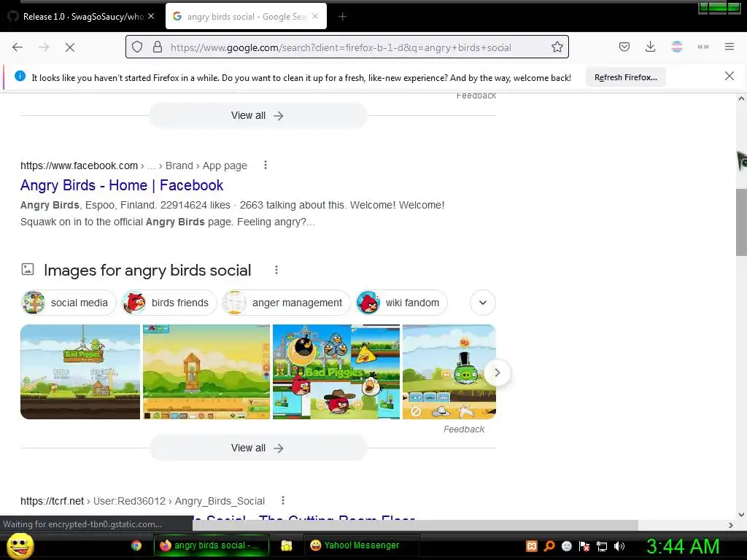
Task: Click the scrollbar down arrow
Action: pyautogui.click(x=741, y=514)
